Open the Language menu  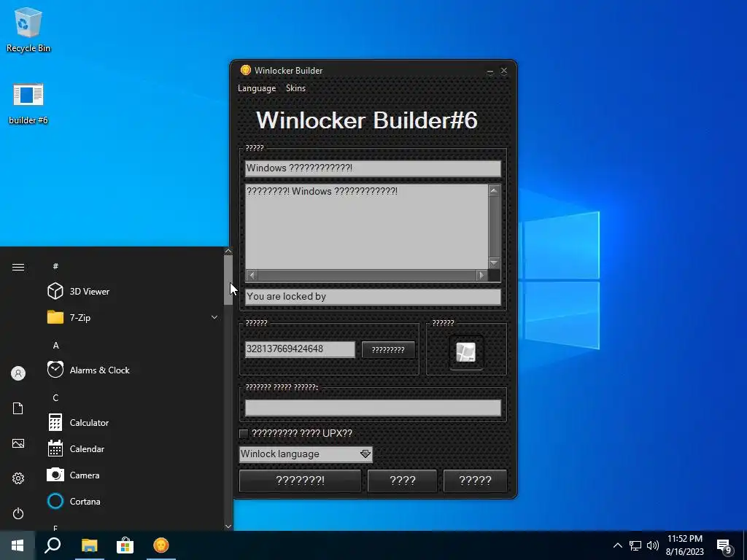click(257, 88)
